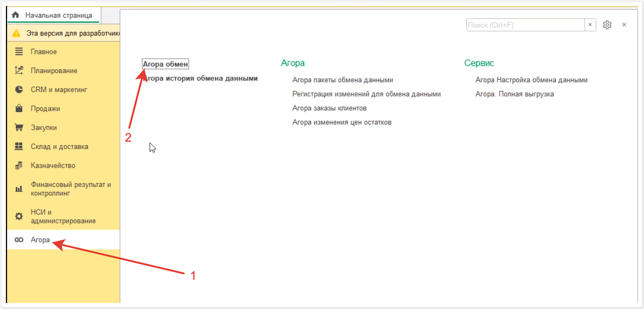
Task: Click the Планирование chart icon
Action: [x=19, y=71]
